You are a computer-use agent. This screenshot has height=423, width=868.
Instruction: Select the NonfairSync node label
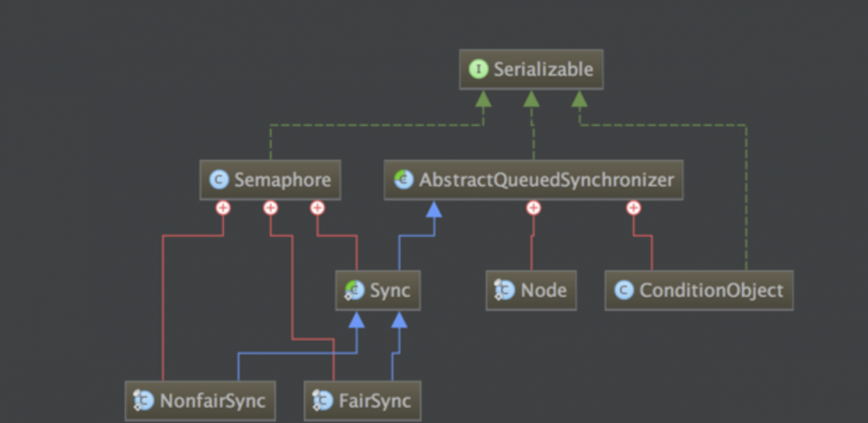click(x=213, y=401)
